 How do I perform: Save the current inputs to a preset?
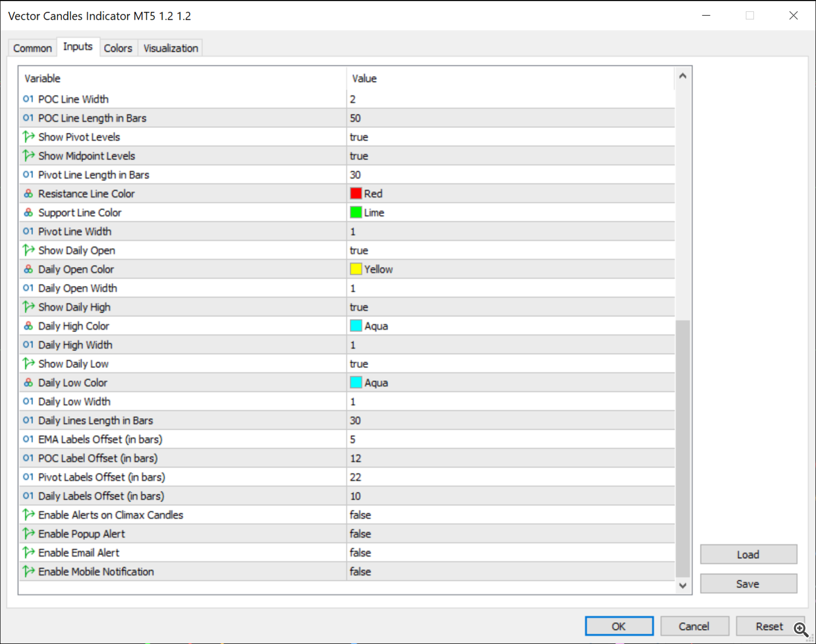click(x=748, y=584)
